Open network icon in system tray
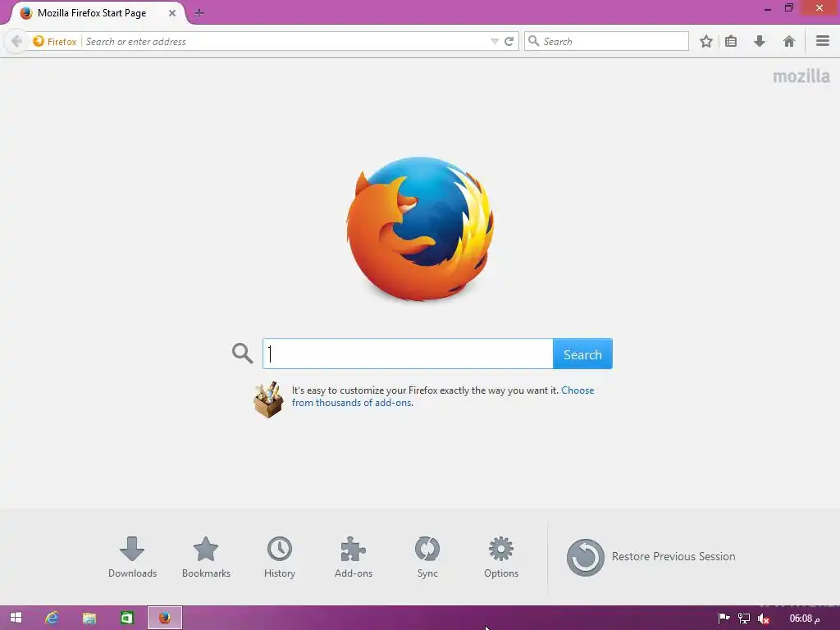 click(743, 619)
